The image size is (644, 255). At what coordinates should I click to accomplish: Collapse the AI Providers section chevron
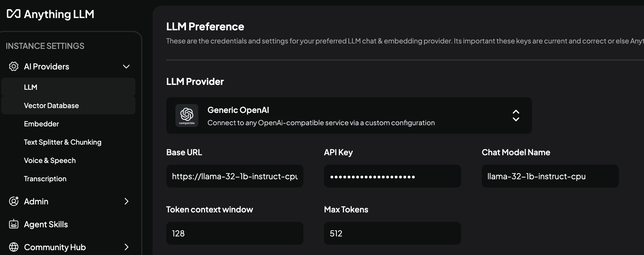tap(126, 67)
